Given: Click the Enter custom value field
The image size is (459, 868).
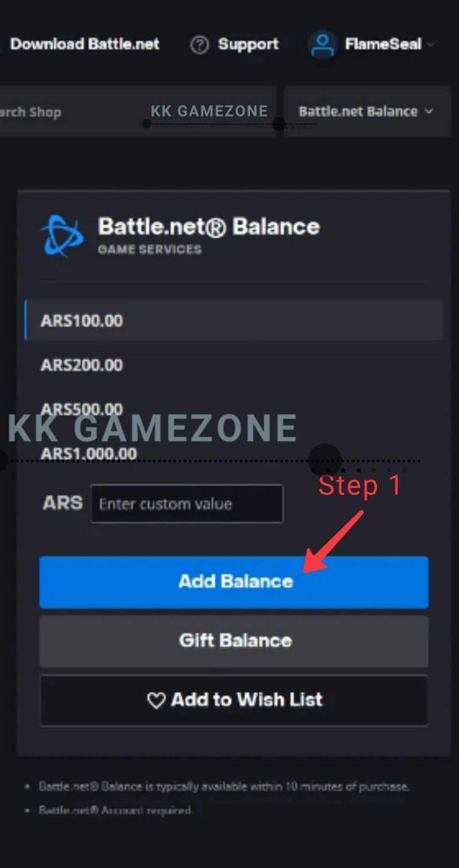Looking at the screenshot, I should [186, 504].
